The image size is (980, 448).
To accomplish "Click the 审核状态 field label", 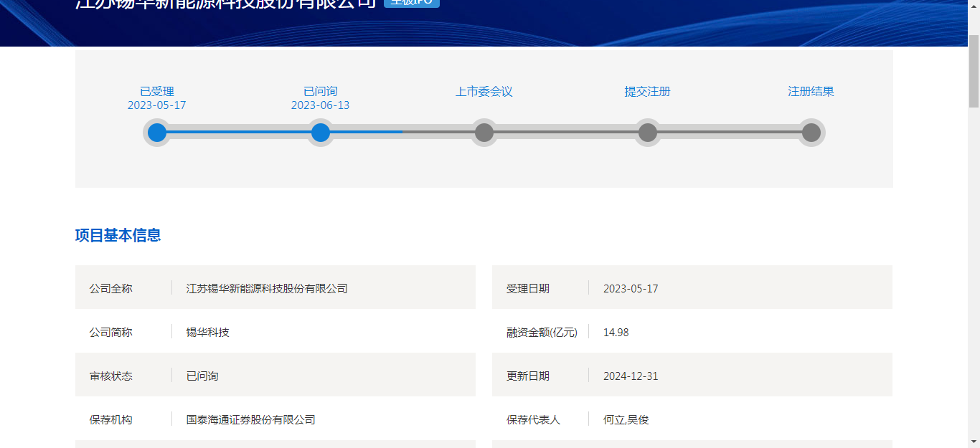I will tap(111, 376).
